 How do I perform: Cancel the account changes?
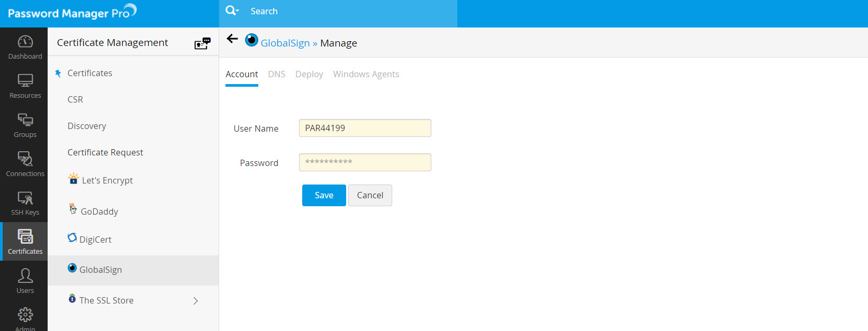[370, 195]
